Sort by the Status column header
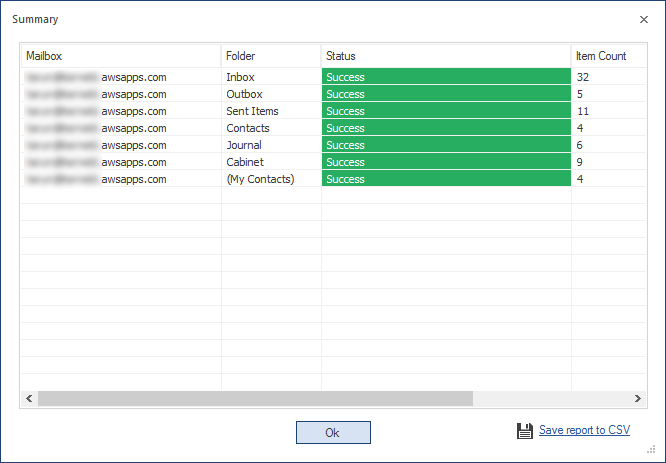Image resolution: width=666 pixels, height=463 pixels. point(446,56)
